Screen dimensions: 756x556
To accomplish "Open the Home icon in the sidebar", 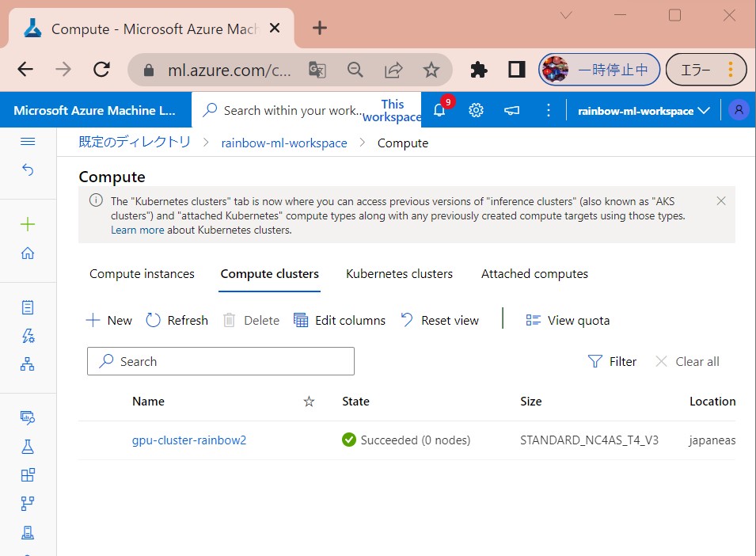I will pyautogui.click(x=28, y=253).
